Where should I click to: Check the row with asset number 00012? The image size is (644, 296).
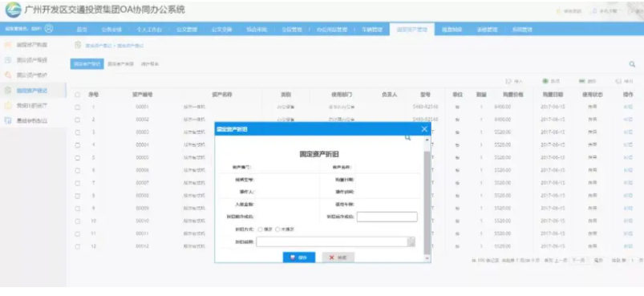pyautogui.click(x=77, y=246)
